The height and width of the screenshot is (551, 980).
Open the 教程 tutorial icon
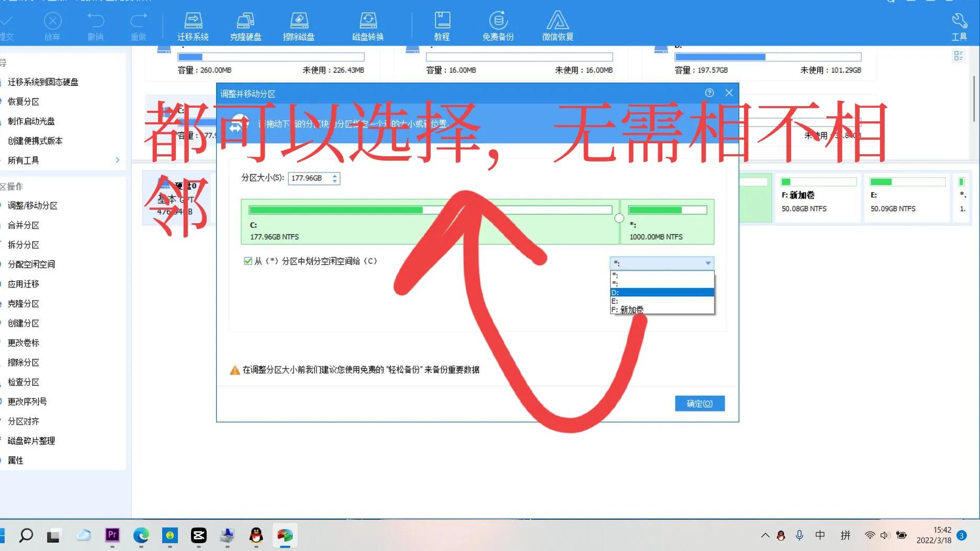[x=442, y=25]
